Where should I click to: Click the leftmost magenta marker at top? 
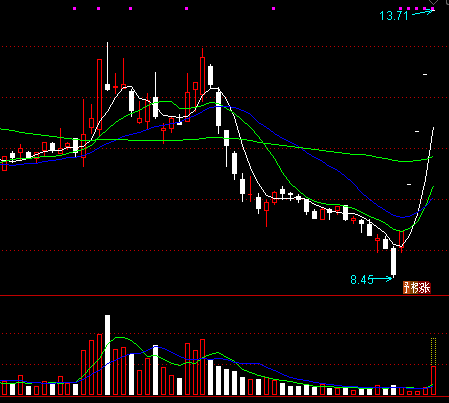(75, 9)
